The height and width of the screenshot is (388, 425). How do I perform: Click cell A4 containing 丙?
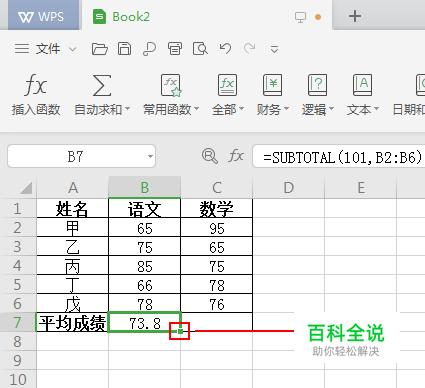pos(73,266)
